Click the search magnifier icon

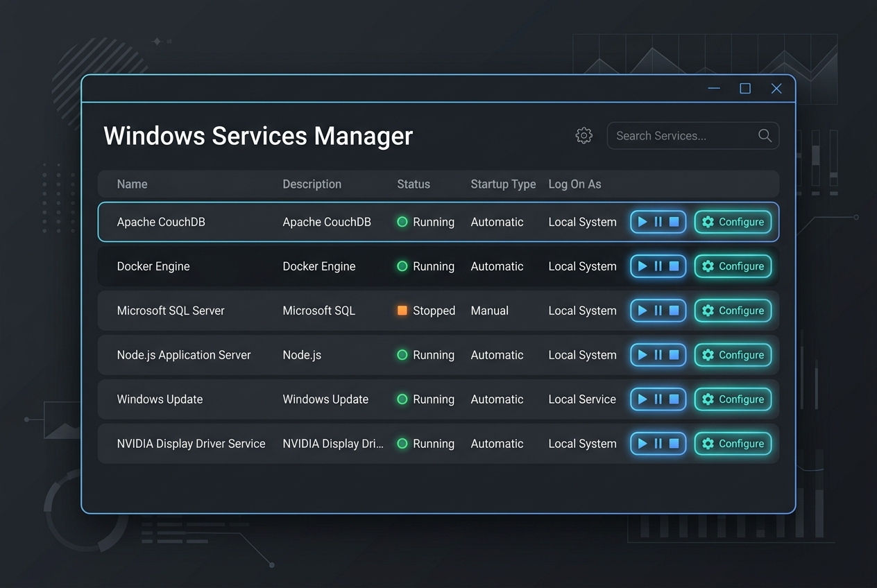(x=765, y=136)
